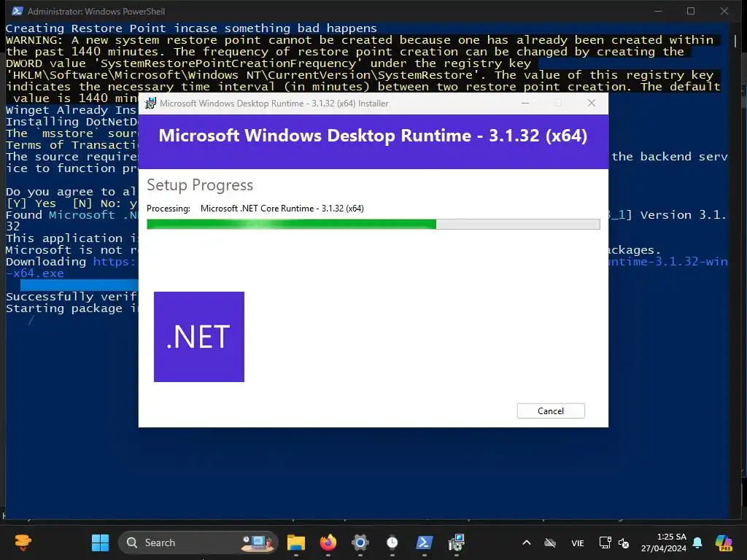
Task: Click 'Microsoft .NET Core Runtime - 3.1.32 (x64)' text
Action: pyautogui.click(x=282, y=209)
